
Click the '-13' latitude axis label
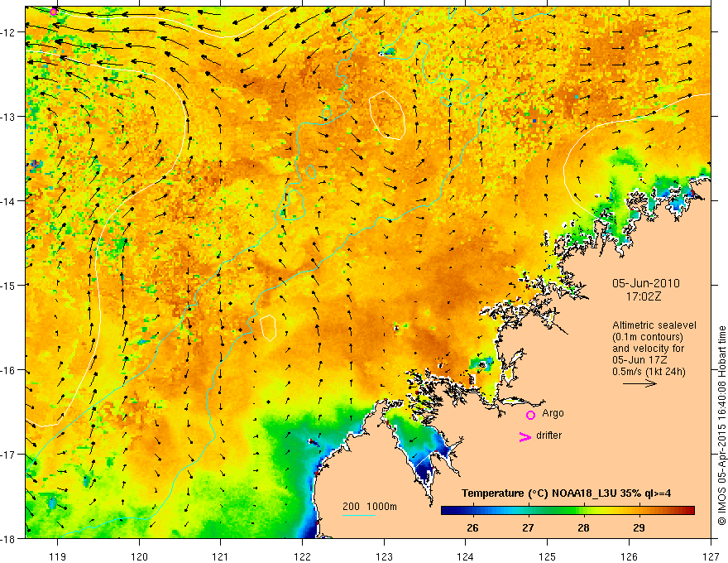pyautogui.click(x=10, y=117)
